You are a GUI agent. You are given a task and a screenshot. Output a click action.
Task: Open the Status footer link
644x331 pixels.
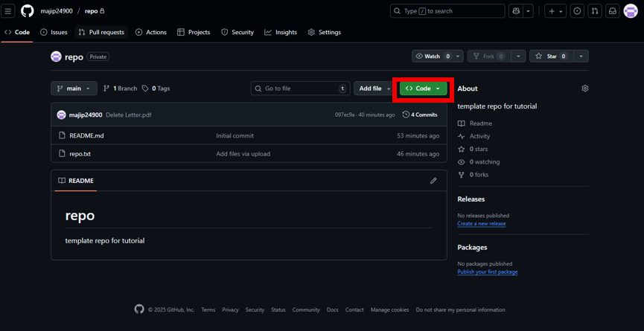click(x=278, y=309)
